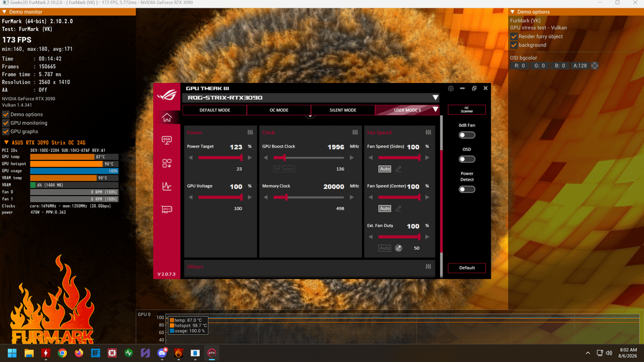Collapse ASUS RTX 3090 Strix section
644x362 pixels.
[6, 143]
